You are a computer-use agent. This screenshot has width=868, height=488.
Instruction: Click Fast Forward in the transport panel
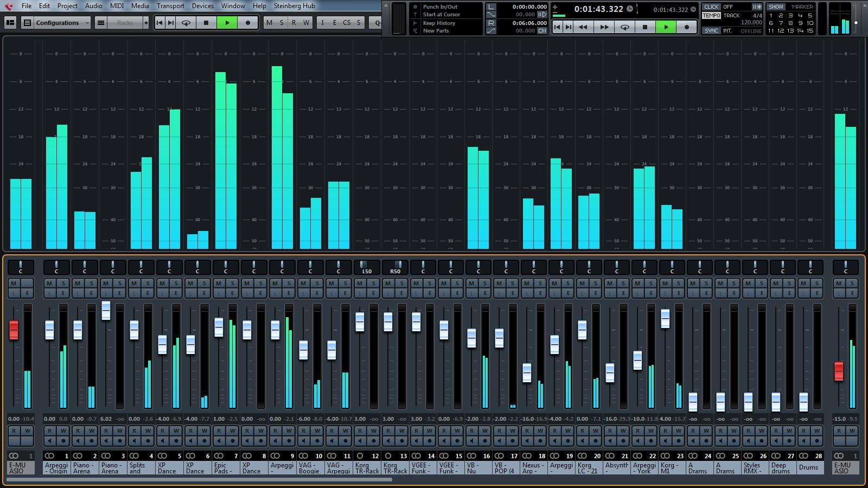(603, 27)
